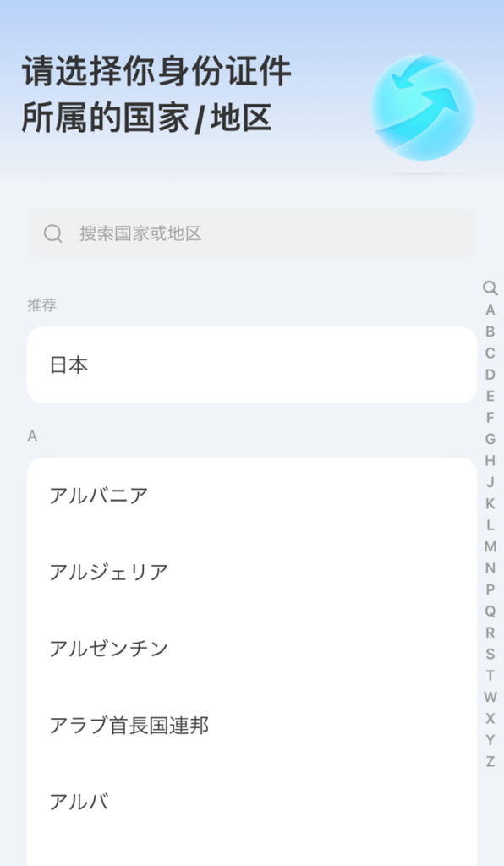
Task: Focus the 搜索国家或地区 search field
Action: point(252,233)
